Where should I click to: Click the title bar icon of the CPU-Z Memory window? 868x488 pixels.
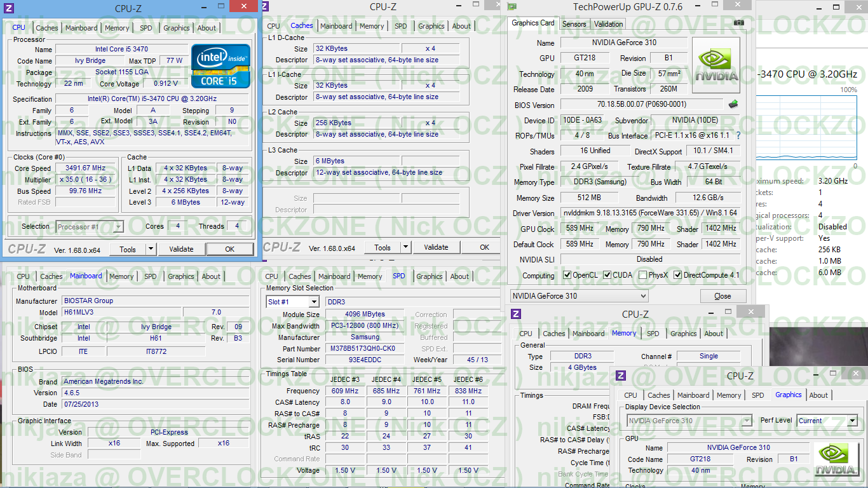(x=517, y=314)
